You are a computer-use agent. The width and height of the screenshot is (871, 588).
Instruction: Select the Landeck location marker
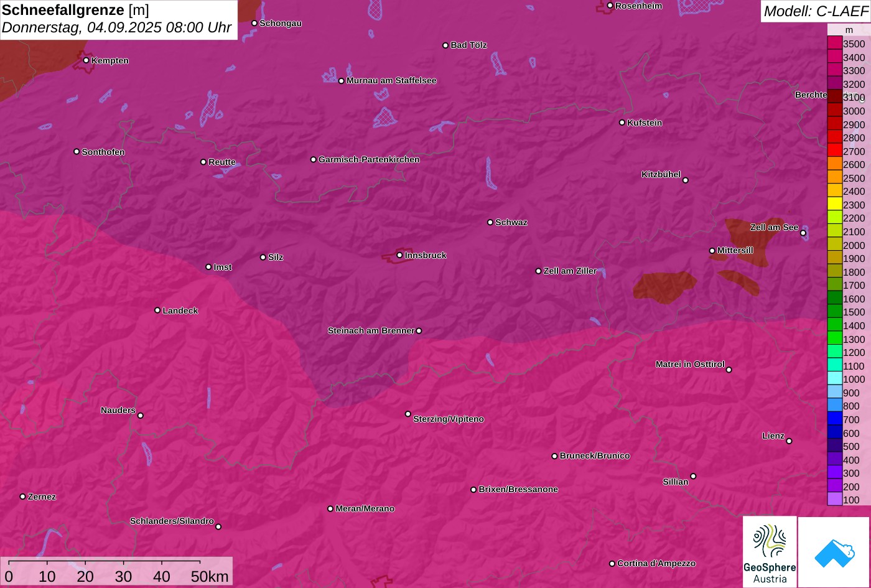tap(157, 310)
